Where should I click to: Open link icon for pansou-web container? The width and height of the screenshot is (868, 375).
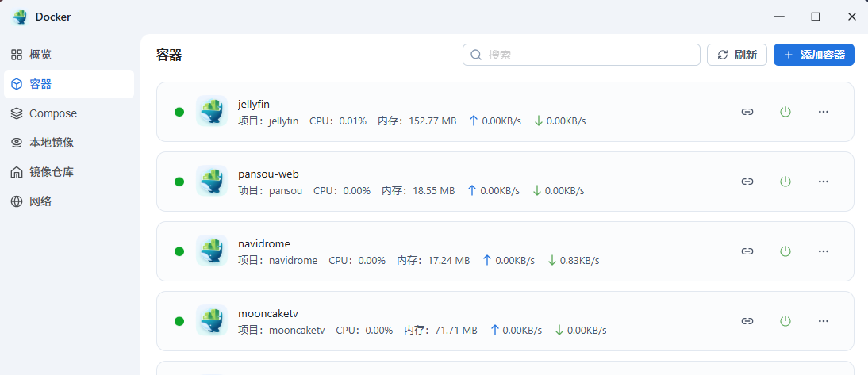point(747,182)
